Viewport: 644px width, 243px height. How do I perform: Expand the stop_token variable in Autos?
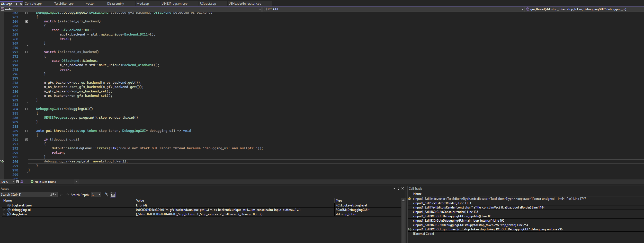pyautogui.click(x=4, y=214)
